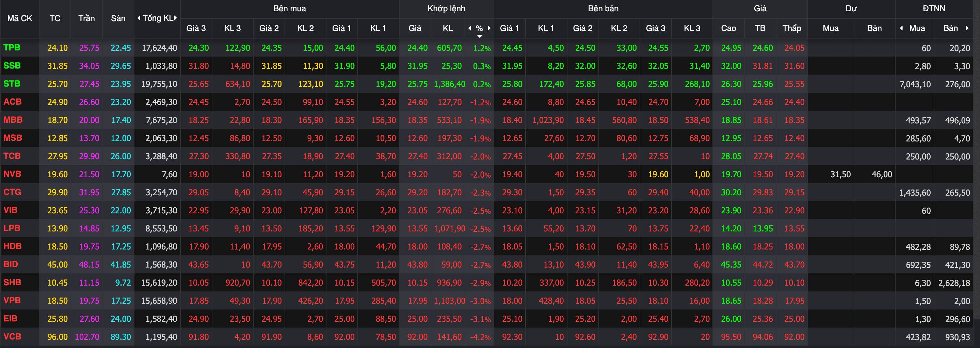Click the Khớp lệnh KL column header

tap(447, 28)
